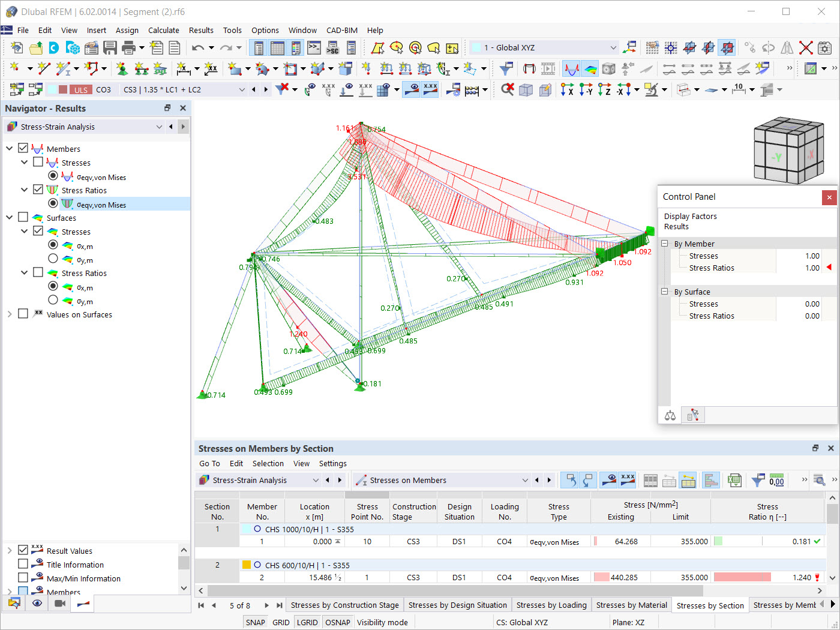
Task: Click the Go To button in the table panel
Action: pyautogui.click(x=209, y=463)
